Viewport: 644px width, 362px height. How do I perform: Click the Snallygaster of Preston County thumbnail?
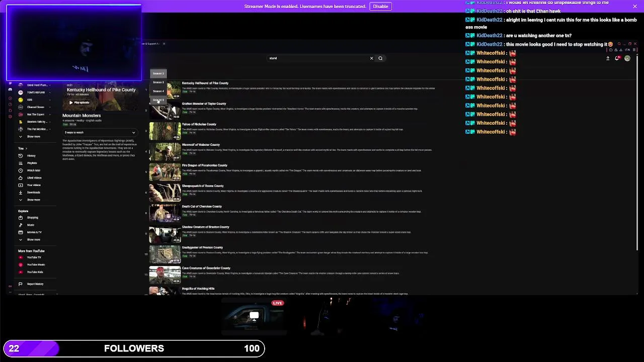point(165,254)
